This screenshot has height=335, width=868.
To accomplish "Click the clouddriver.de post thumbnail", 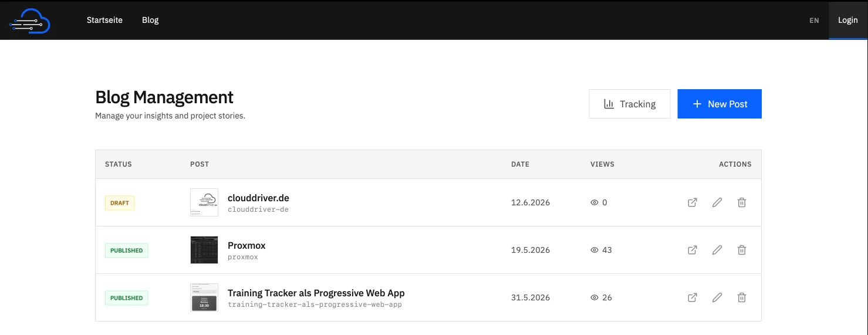I will 204,202.
